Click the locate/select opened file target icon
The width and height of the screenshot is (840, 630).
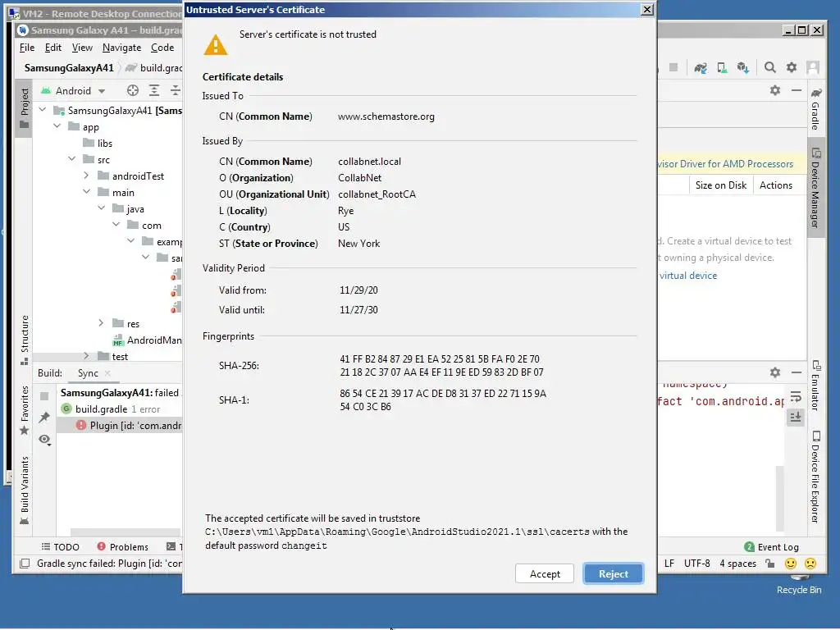pyautogui.click(x=133, y=90)
